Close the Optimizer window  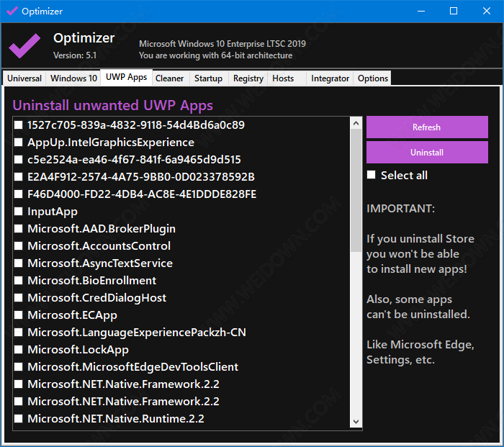coord(487,12)
